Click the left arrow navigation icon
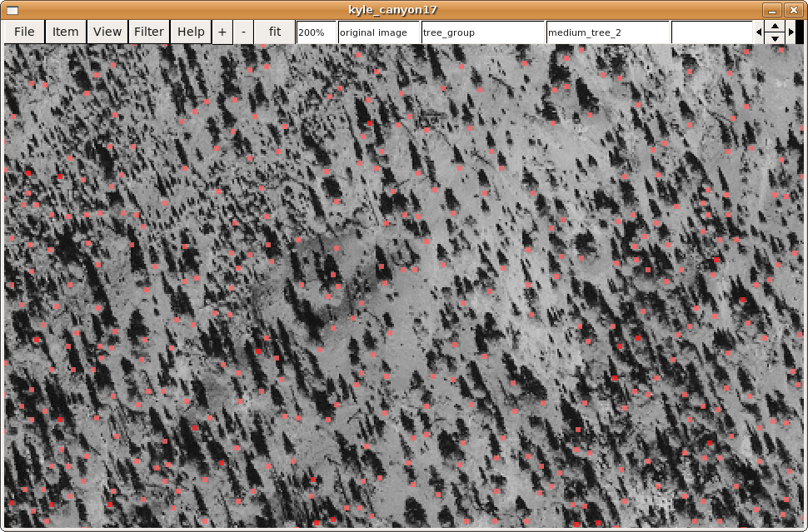 tap(759, 32)
